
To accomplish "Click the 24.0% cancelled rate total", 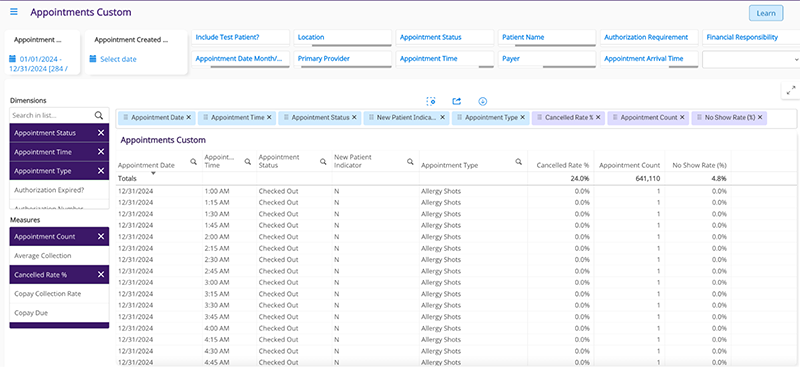I will tap(581, 179).
